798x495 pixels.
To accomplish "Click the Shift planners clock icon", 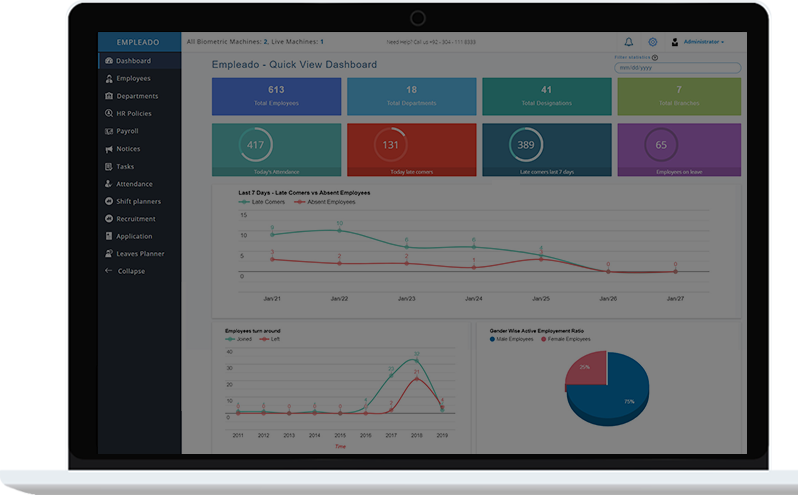I will (108, 201).
